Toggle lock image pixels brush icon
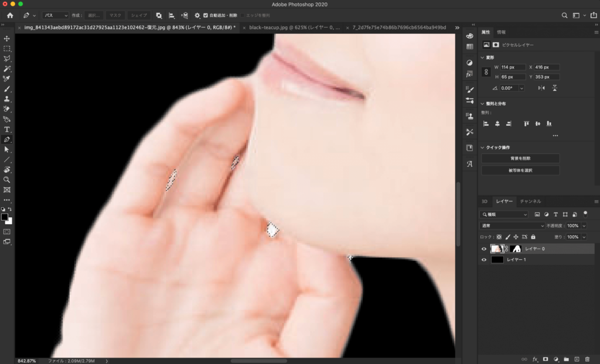 click(508, 237)
